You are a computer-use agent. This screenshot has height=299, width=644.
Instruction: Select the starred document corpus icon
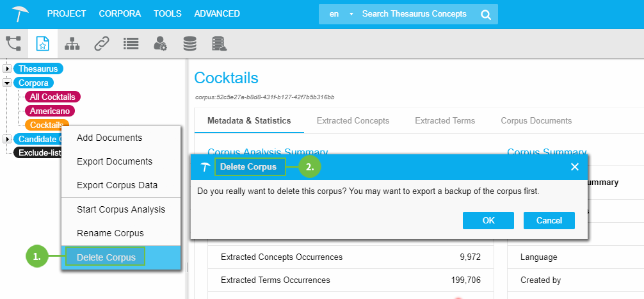click(x=43, y=44)
